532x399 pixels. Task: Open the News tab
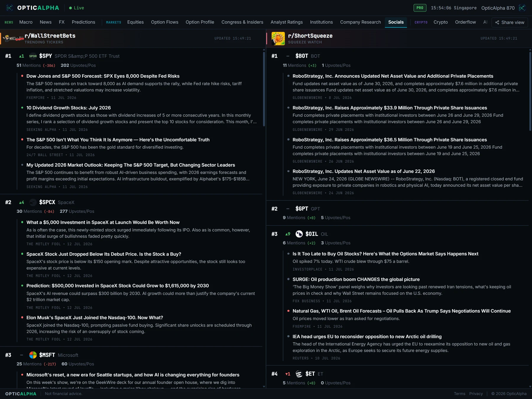click(46, 22)
